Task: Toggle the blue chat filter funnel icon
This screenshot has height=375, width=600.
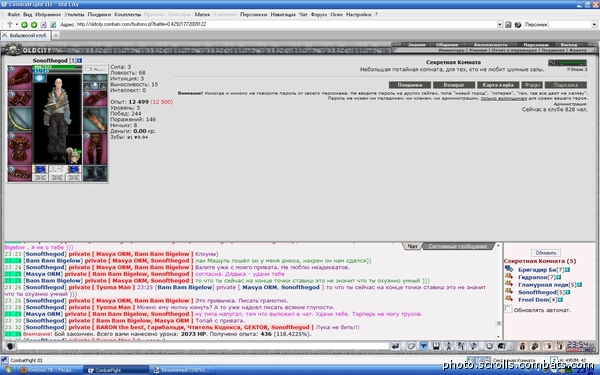Action: [x=424, y=346]
